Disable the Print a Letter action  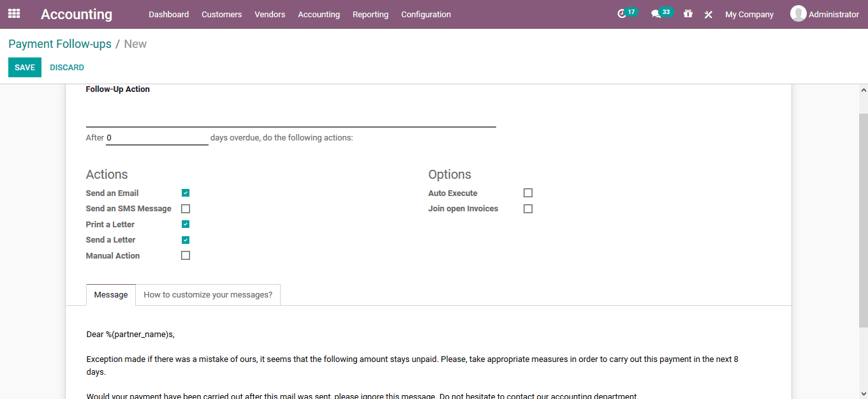pyautogui.click(x=185, y=223)
